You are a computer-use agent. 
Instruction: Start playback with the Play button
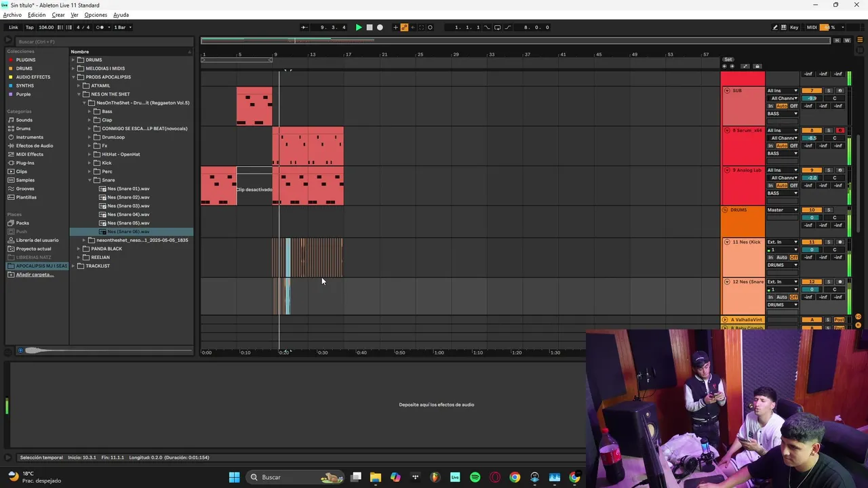click(x=359, y=27)
